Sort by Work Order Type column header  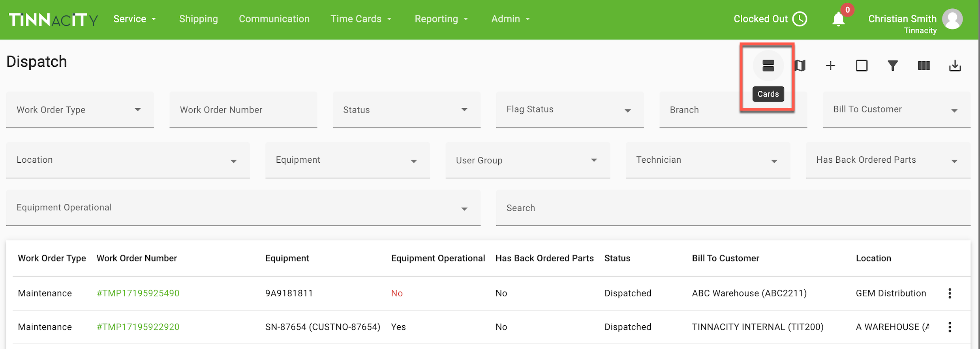(x=52, y=258)
